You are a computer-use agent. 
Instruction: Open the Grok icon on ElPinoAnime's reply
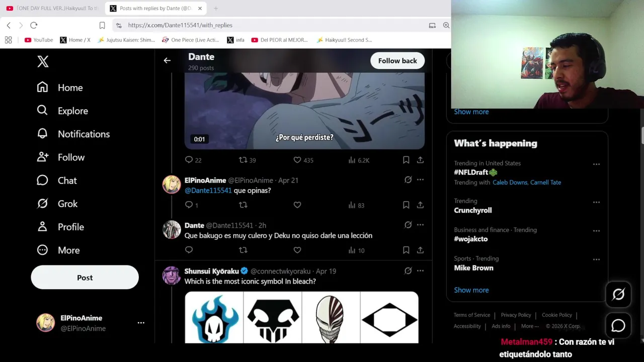coord(408,179)
